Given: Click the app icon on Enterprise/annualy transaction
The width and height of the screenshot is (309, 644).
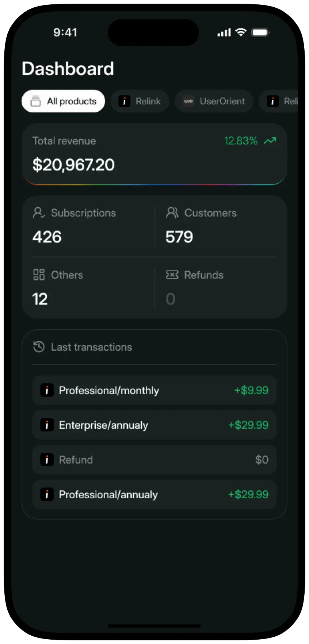Looking at the screenshot, I should [47, 425].
